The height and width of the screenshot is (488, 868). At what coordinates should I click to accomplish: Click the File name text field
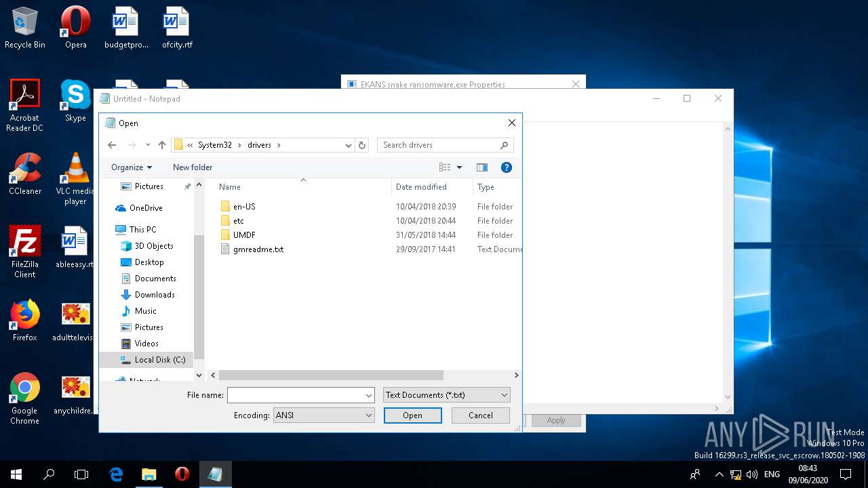coord(296,395)
